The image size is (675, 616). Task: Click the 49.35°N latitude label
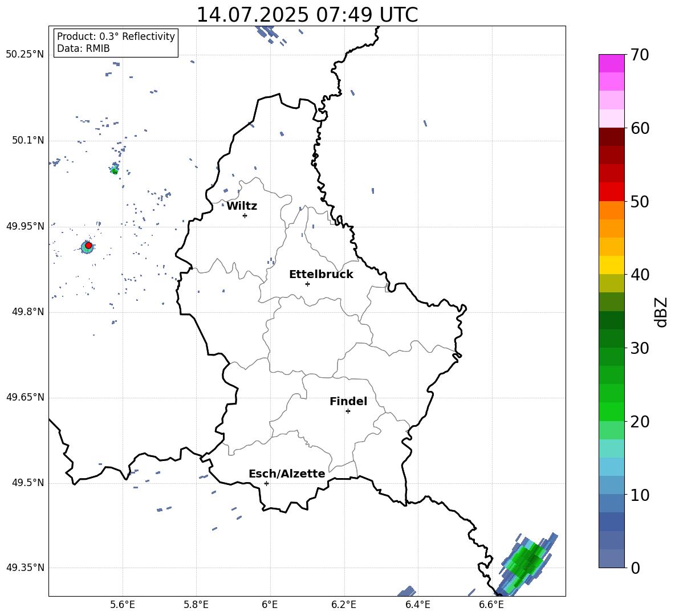click(25, 568)
